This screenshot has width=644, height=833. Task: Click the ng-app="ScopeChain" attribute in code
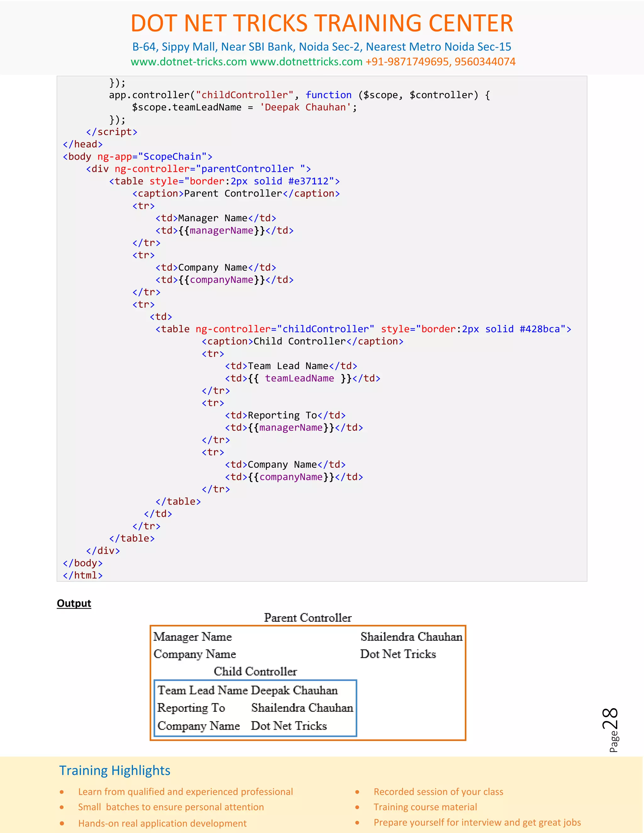coord(152,157)
